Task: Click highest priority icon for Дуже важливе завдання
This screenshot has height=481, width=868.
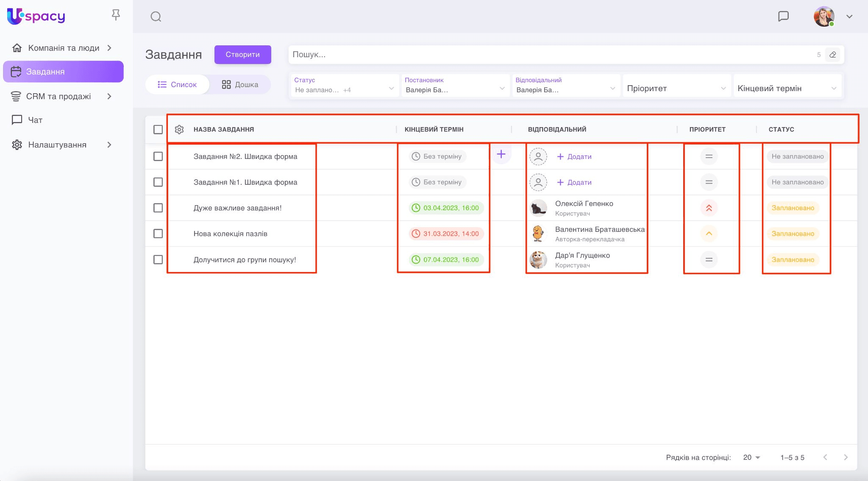Action: 709,208
